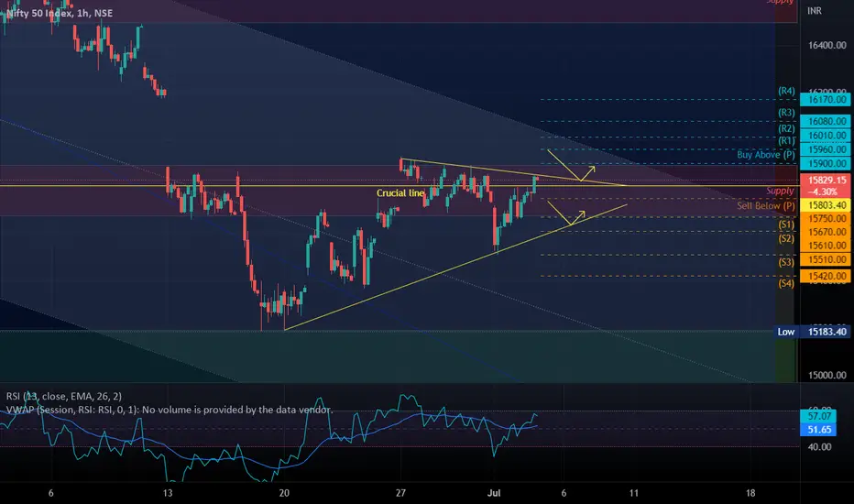The height and width of the screenshot is (504, 854).
Task: Click the 15960.00 price label
Action: coord(825,149)
